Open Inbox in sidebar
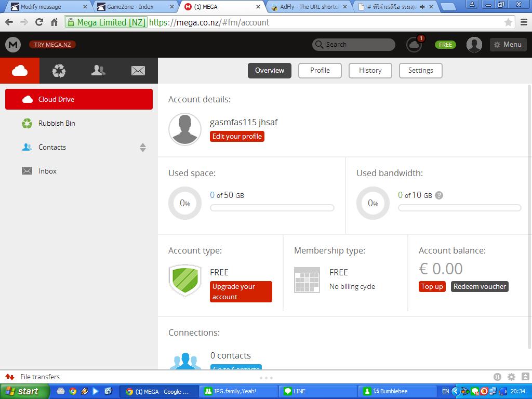Image resolution: width=532 pixels, height=399 pixels. tap(79, 171)
